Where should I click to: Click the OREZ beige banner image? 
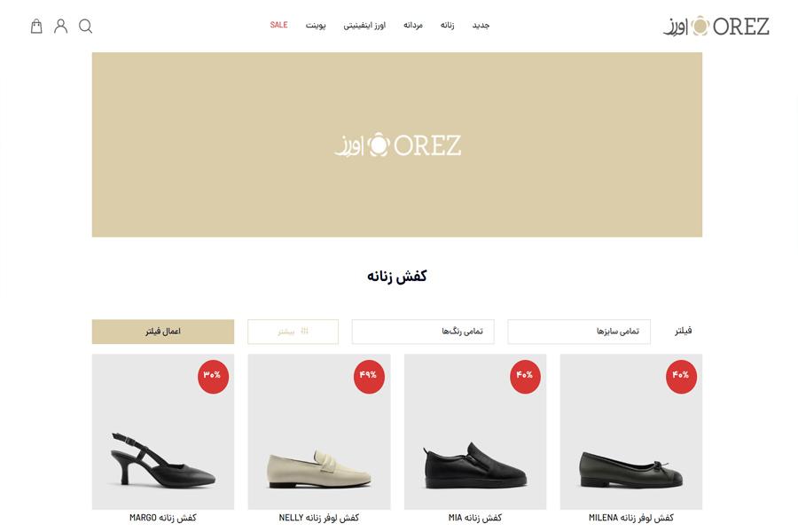tap(397, 145)
